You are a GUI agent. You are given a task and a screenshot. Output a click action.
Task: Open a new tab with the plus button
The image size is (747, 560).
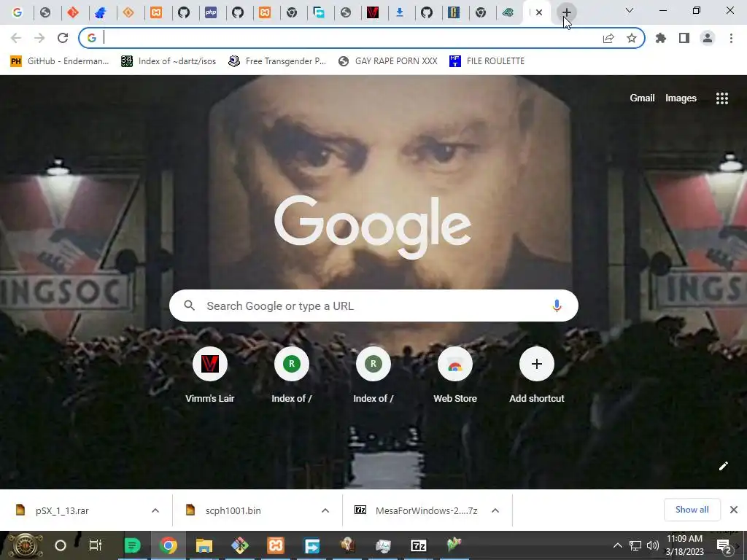(566, 12)
